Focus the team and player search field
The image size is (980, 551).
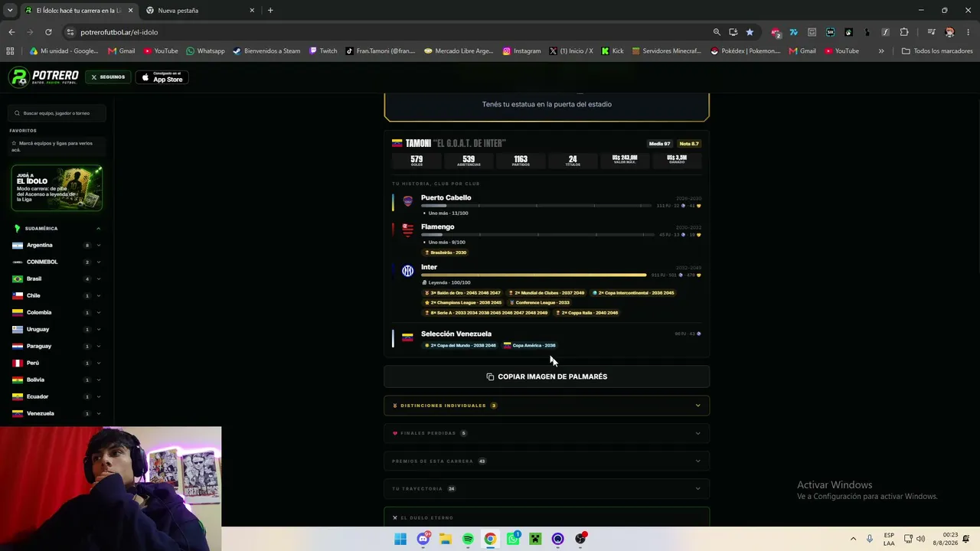click(57, 113)
